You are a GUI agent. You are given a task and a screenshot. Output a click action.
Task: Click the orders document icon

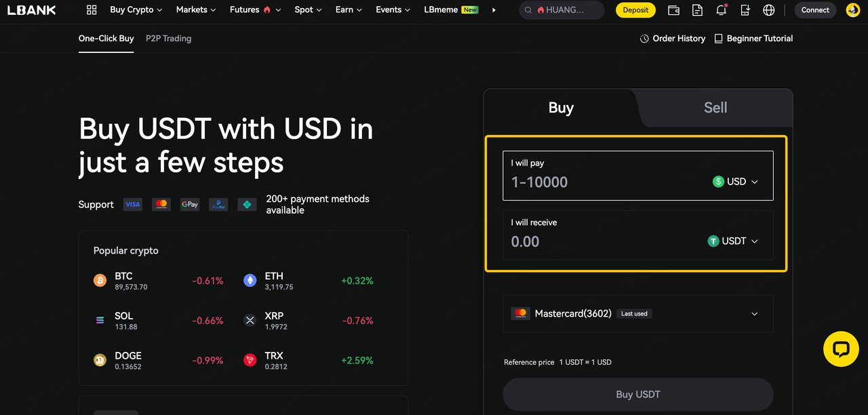click(x=697, y=10)
